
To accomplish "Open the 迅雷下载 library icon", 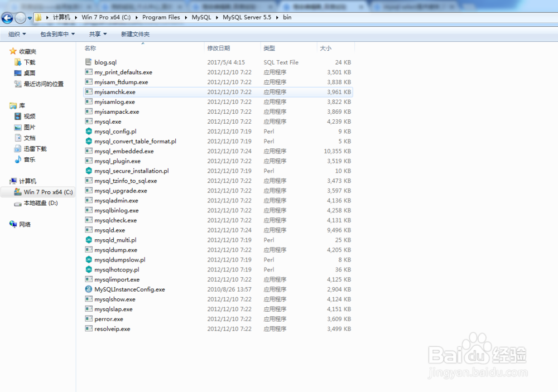I will (x=18, y=149).
